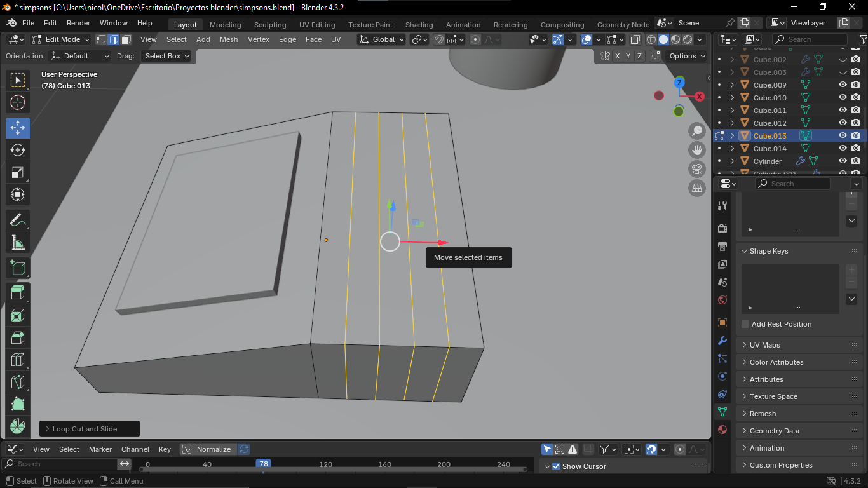Viewport: 868px width, 488px height.
Task: Open the Render menu
Action: 78,23
